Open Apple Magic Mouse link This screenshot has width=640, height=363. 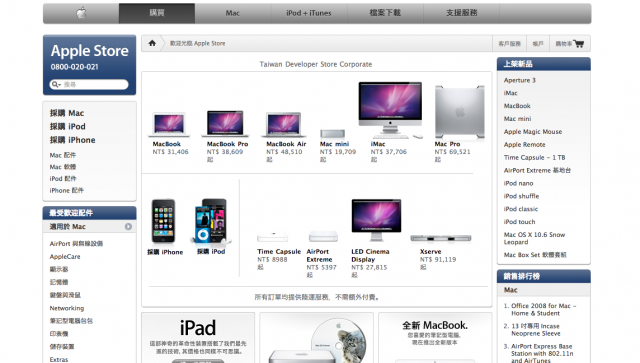click(533, 132)
